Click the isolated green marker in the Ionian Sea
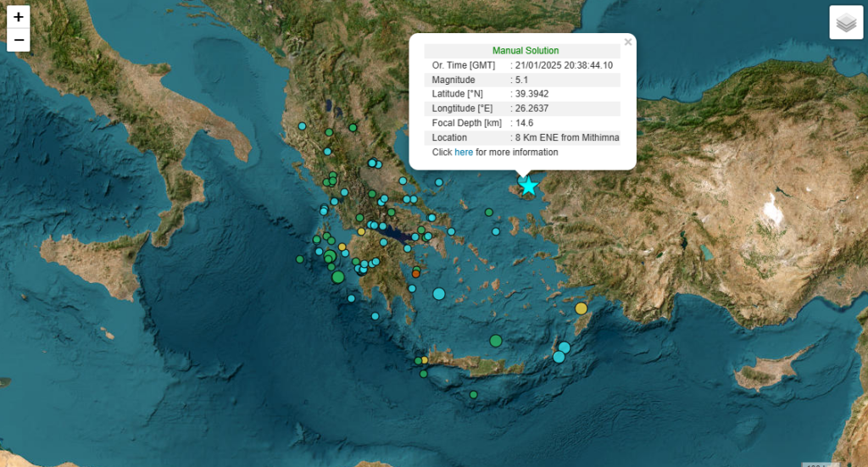Image resolution: width=868 pixels, height=467 pixels. pyautogui.click(x=299, y=259)
